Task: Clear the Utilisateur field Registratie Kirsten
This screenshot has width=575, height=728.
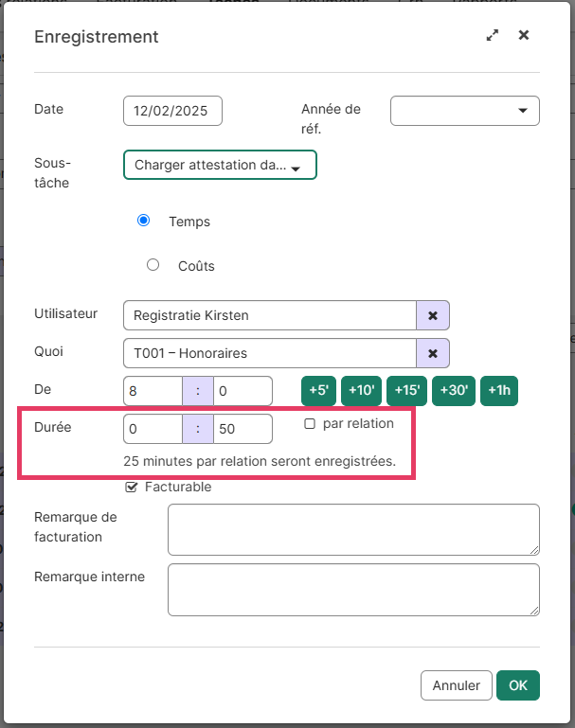Action: coord(433,315)
